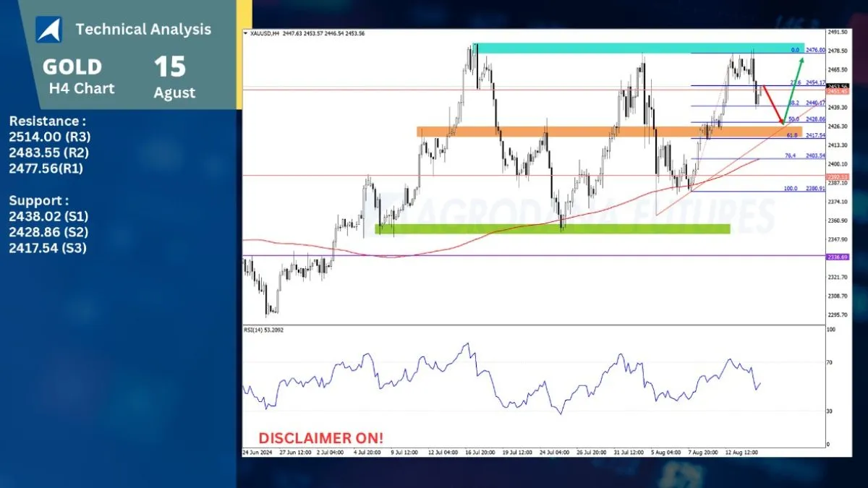
Task: Click the 2295.70 price axis label
Action: coord(838,314)
